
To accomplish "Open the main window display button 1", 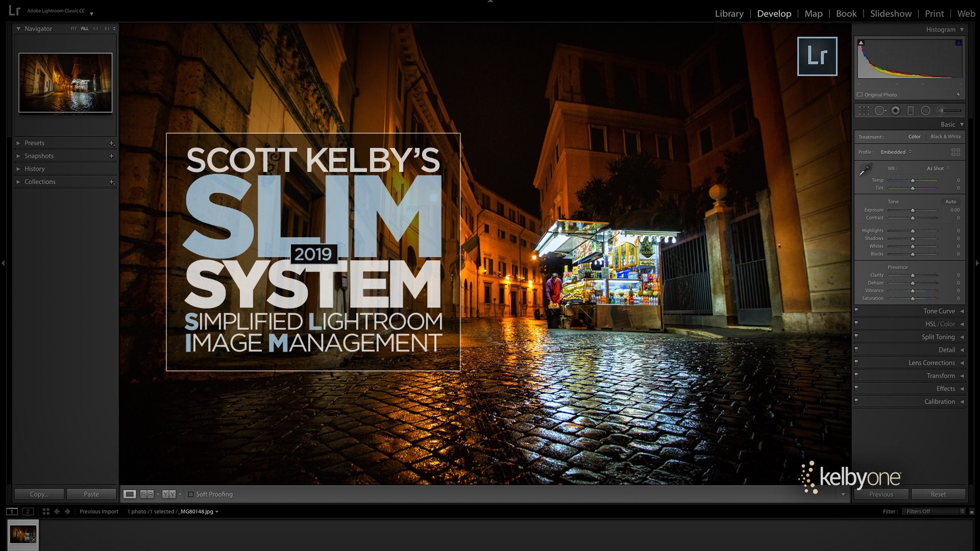I will coord(12,511).
